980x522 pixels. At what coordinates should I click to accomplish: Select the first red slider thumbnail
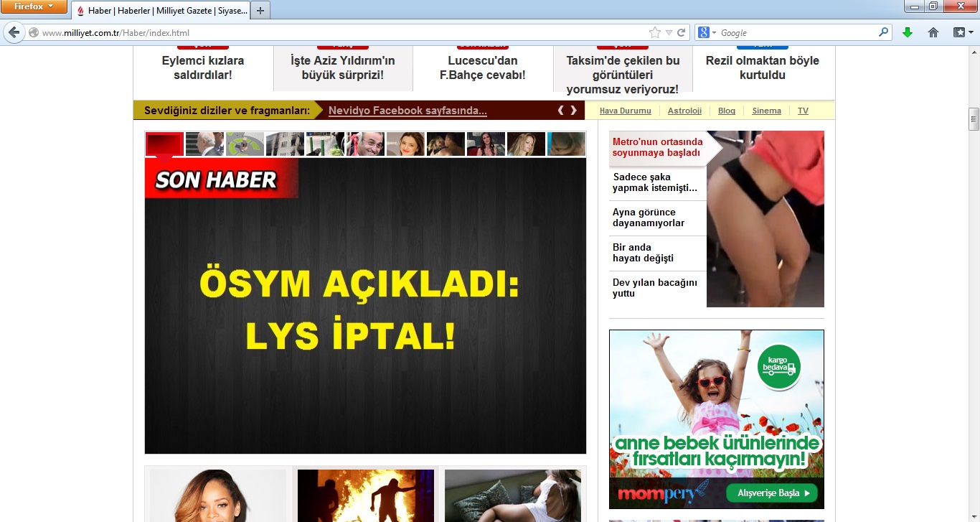(x=164, y=144)
